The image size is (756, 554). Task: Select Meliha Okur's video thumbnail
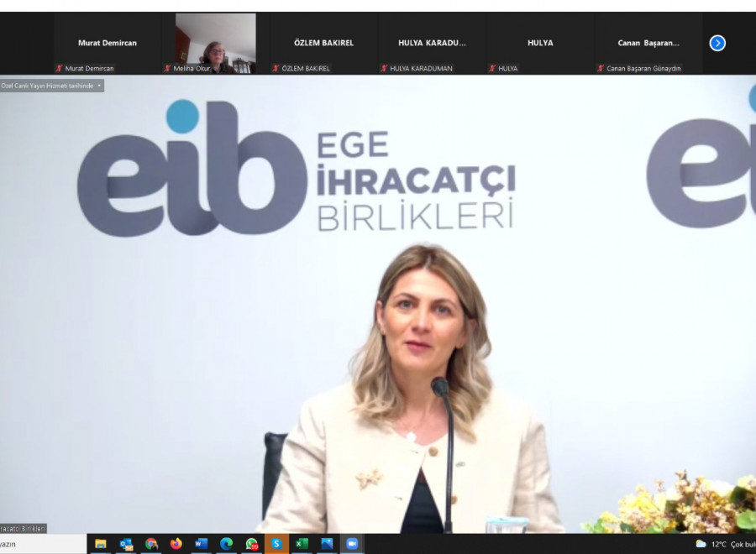point(215,43)
